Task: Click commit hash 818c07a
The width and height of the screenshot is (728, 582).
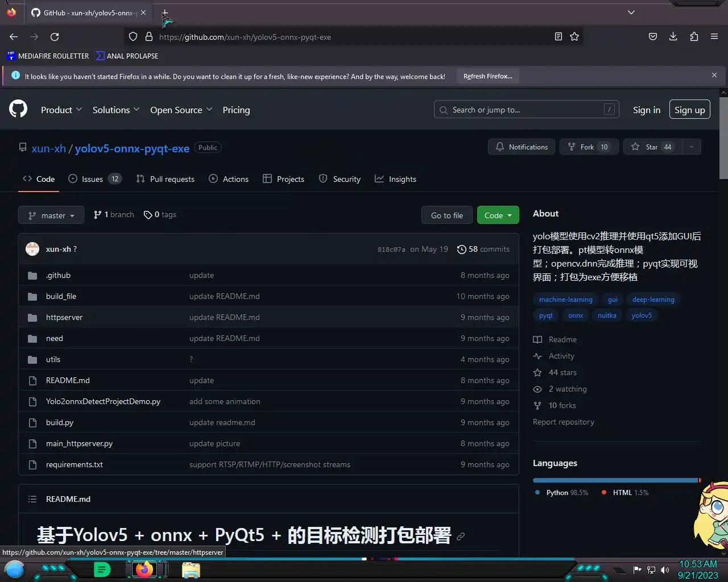Action: [391, 250]
